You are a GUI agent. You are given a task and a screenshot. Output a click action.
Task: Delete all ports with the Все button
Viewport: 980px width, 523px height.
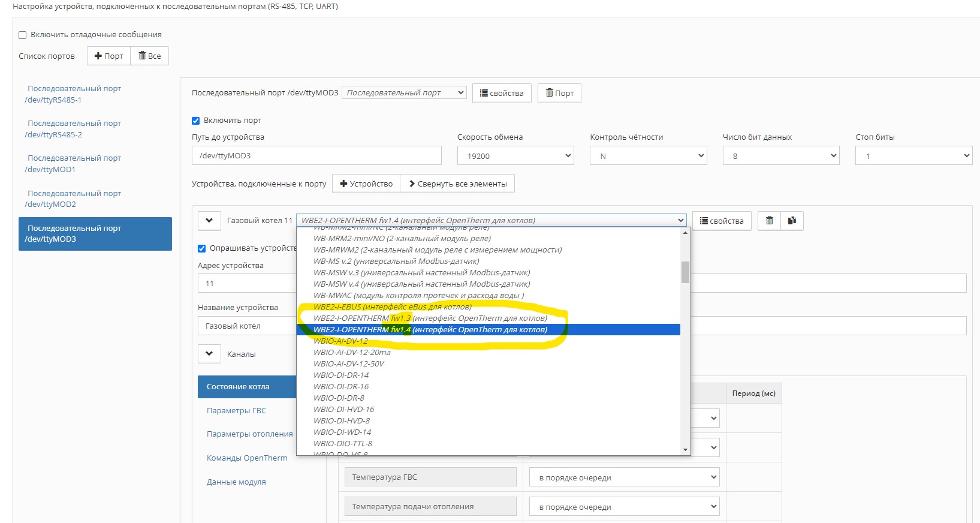150,56
